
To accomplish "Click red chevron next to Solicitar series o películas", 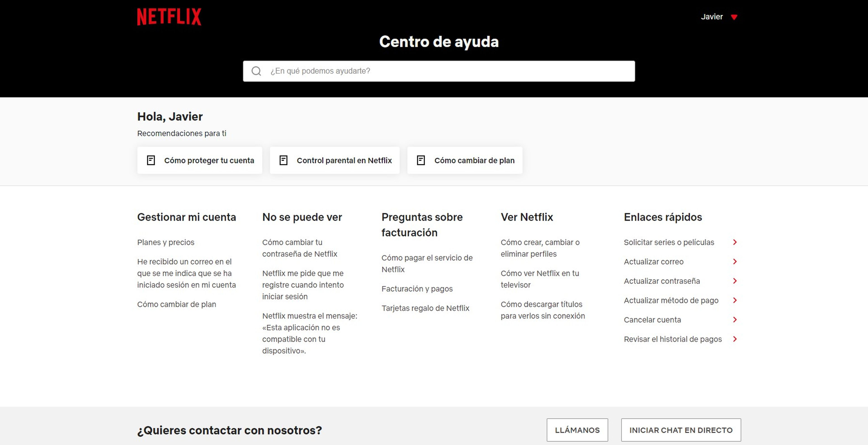I will point(735,242).
